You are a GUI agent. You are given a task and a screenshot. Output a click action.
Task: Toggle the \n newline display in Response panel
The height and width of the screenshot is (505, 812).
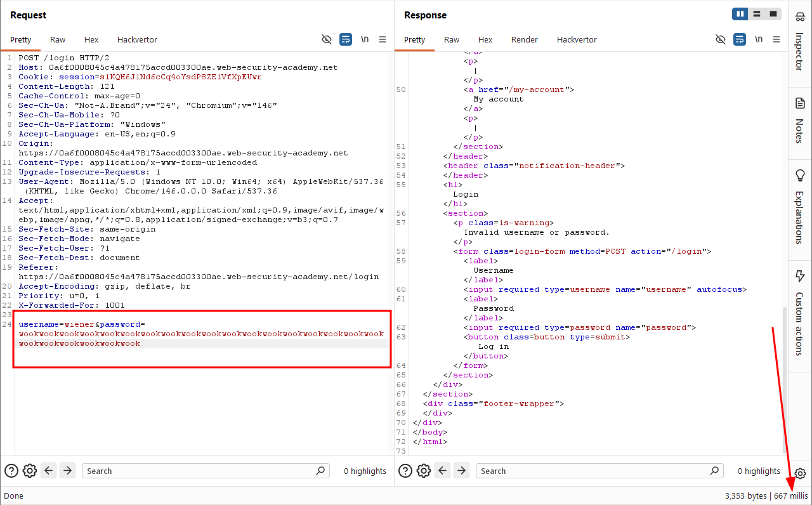tap(759, 39)
